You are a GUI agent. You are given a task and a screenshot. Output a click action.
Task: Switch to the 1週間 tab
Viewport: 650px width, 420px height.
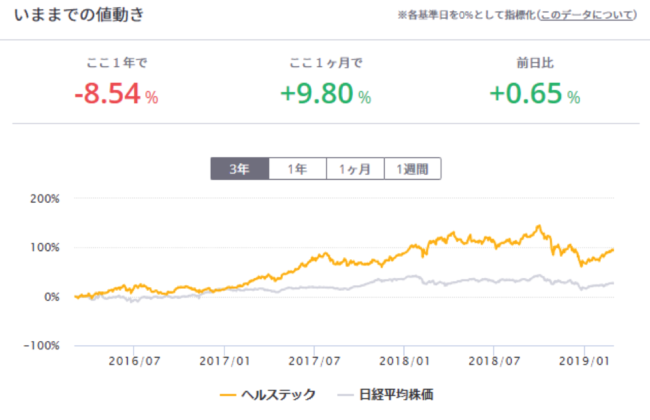pyautogui.click(x=412, y=169)
